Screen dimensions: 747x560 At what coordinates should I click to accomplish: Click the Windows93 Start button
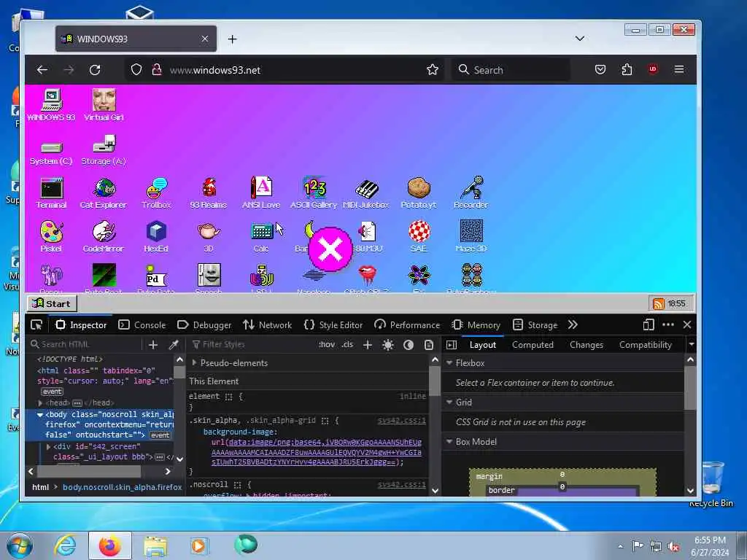(52, 304)
